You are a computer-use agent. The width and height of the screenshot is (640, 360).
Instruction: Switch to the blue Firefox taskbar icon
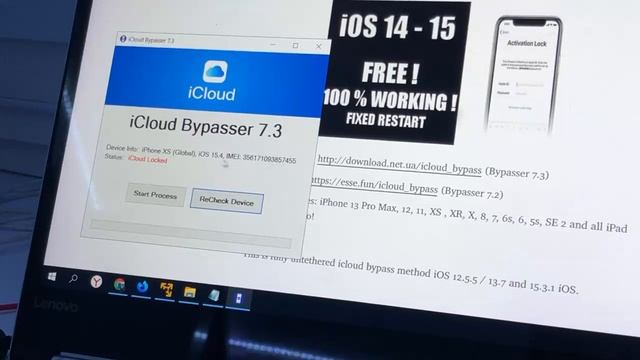[142, 287]
